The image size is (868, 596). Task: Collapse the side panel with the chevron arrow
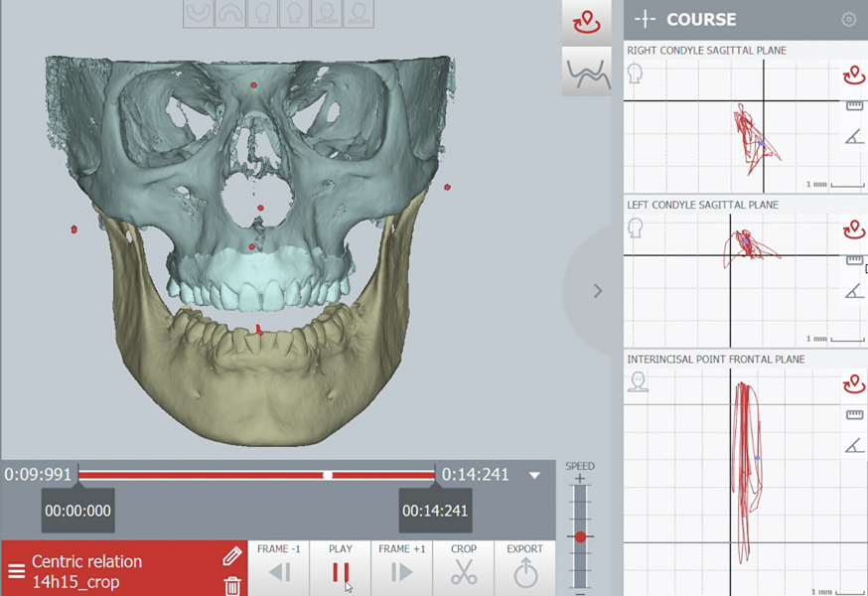point(597,291)
